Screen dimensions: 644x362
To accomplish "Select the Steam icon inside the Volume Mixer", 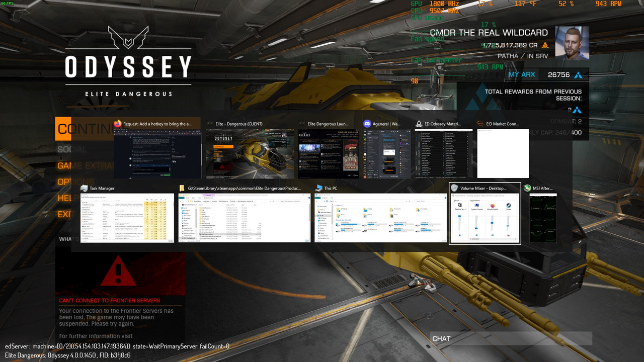I will 509,206.
